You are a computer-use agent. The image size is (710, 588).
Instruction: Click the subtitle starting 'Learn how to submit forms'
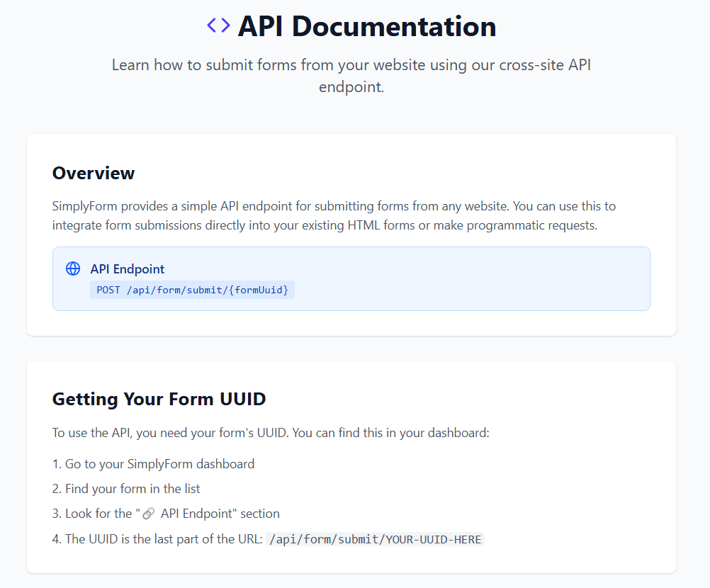(351, 76)
